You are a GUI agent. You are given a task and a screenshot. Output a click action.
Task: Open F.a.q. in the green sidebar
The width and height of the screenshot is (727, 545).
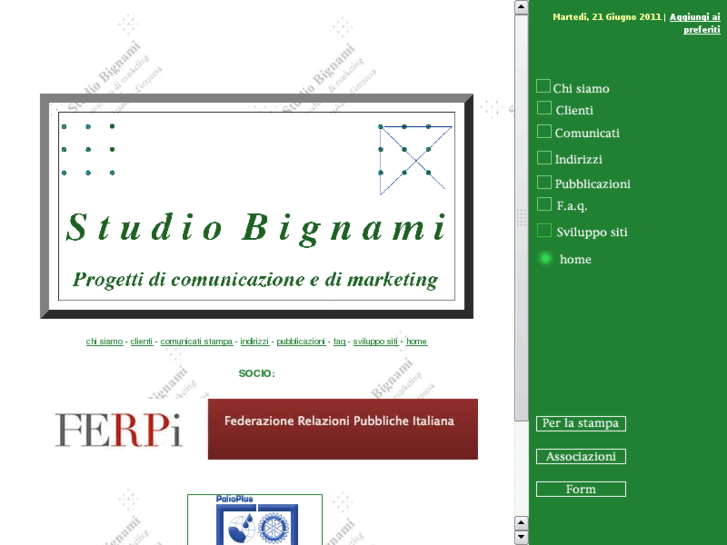(x=572, y=206)
